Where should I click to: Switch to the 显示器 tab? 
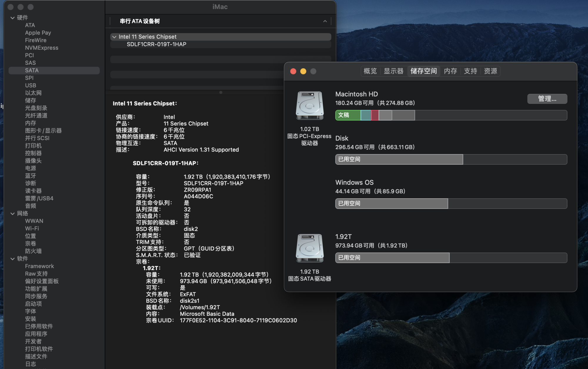pyautogui.click(x=393, y=71)
